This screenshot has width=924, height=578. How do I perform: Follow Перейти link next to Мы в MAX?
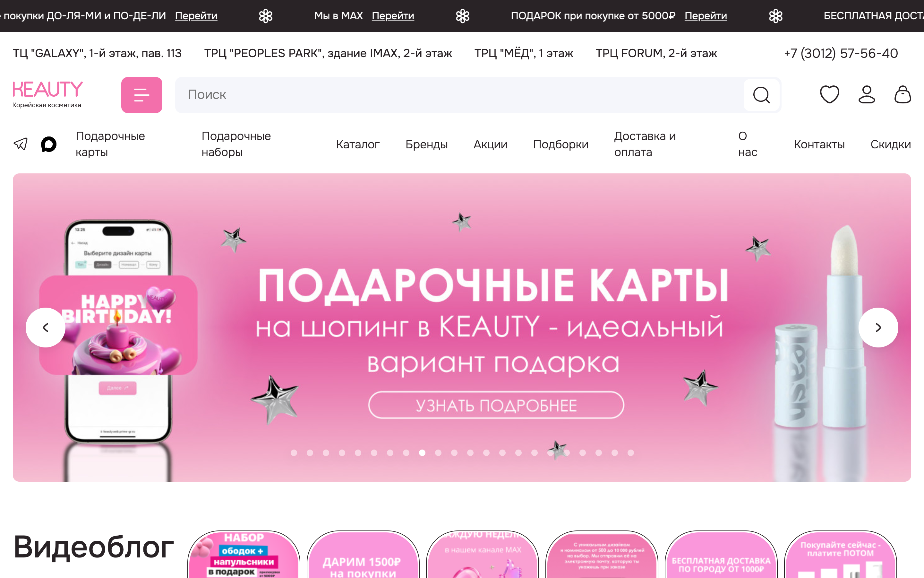point(393,16)
